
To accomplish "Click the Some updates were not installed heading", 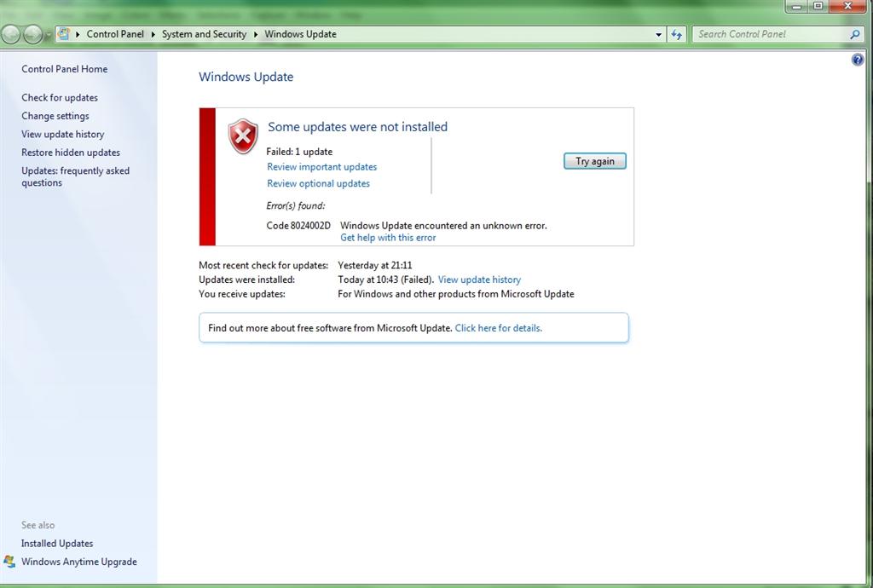I will point(357,127).
